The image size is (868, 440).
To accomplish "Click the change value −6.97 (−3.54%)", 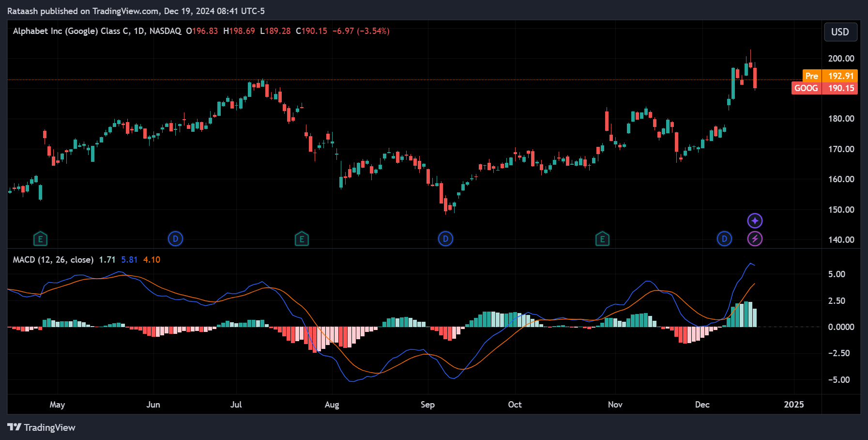I will 361,31.
